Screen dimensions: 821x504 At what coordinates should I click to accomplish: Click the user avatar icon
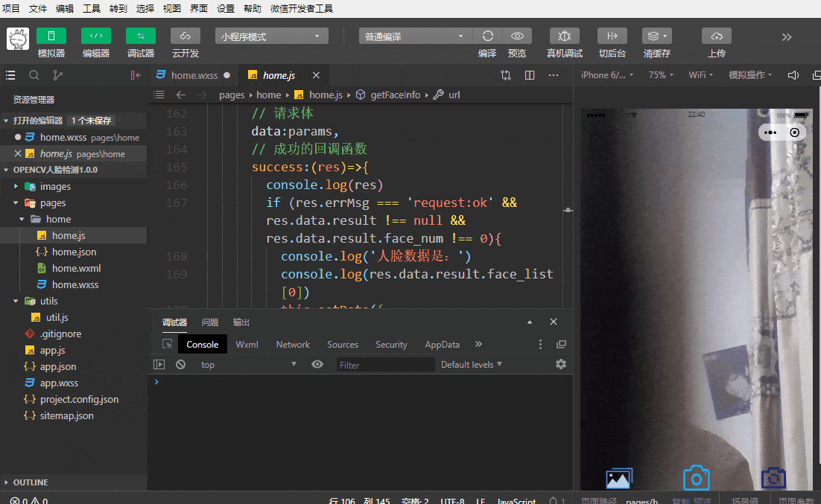click(18, 39)
